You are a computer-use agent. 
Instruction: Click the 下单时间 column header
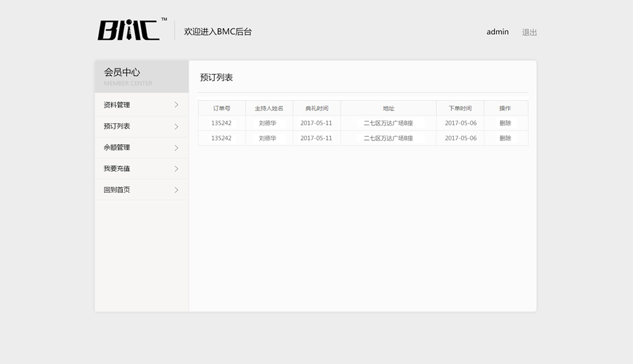(x=460, y=108)
